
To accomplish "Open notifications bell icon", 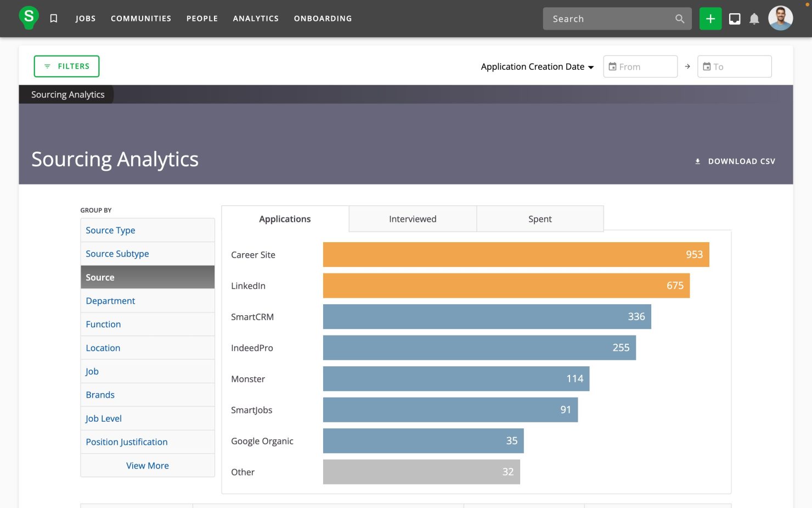I will 754,19.
